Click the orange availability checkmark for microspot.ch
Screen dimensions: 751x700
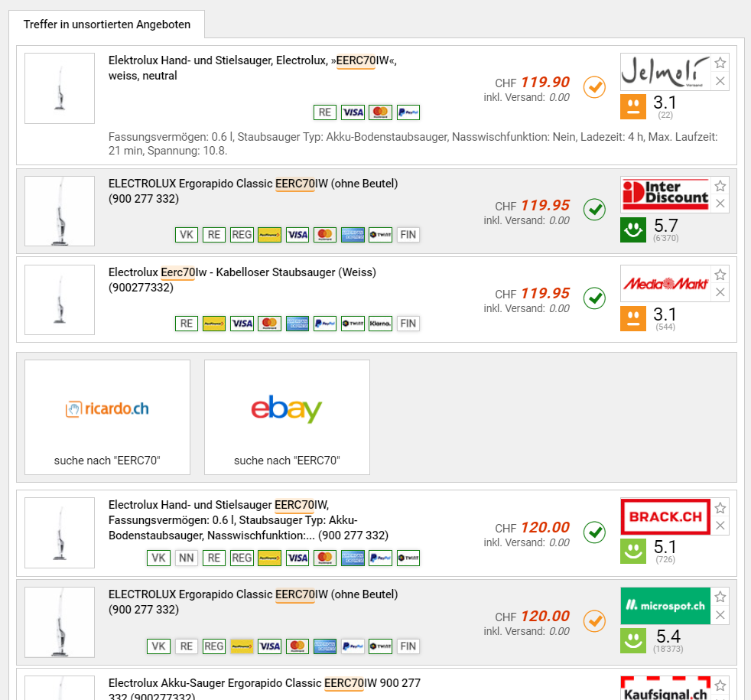tap(594, 620)
